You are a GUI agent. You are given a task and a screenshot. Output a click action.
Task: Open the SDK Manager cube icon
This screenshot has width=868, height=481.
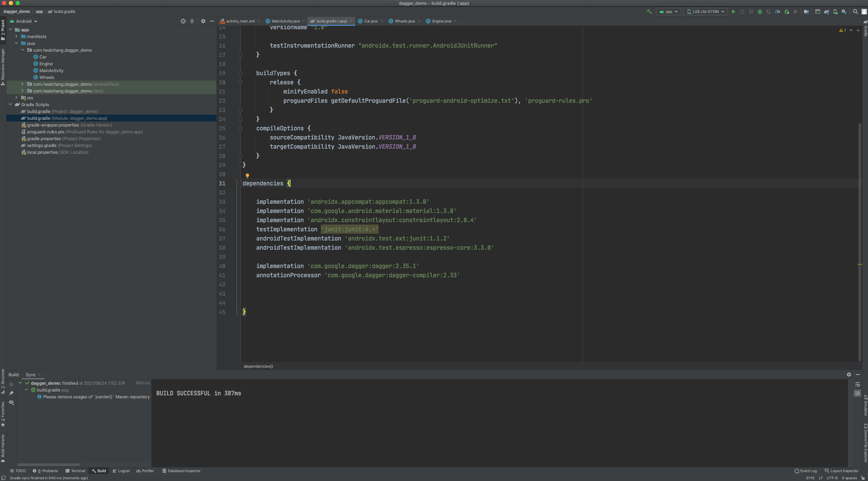tap(844, 12)
